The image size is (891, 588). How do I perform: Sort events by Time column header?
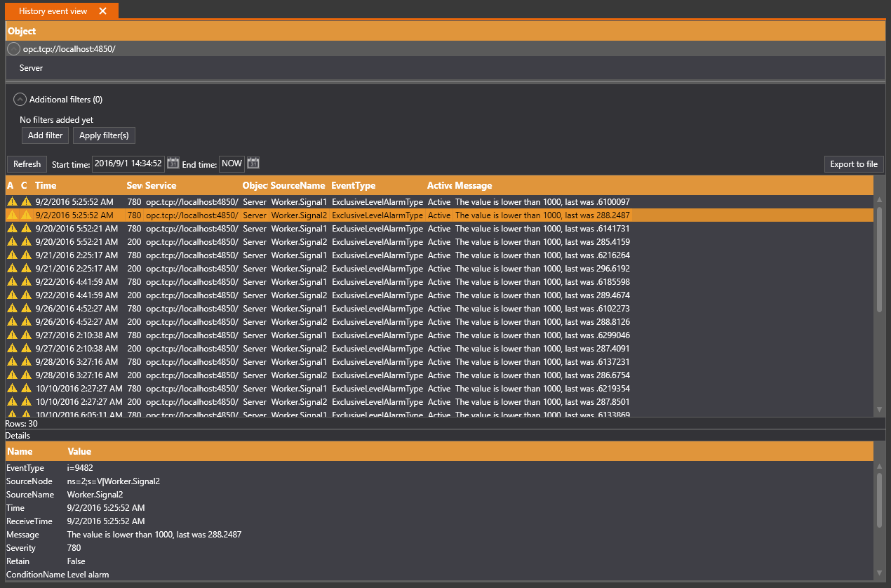click(46, 186)
